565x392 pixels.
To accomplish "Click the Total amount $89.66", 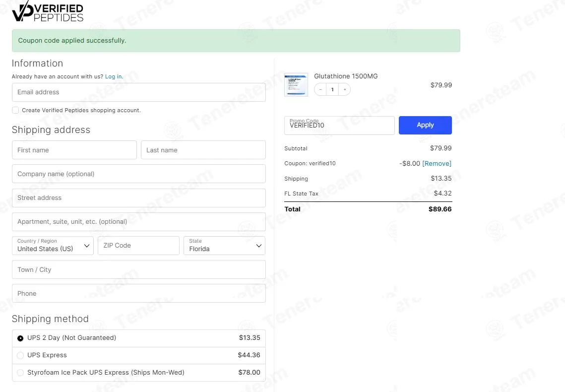I will 440,209.
